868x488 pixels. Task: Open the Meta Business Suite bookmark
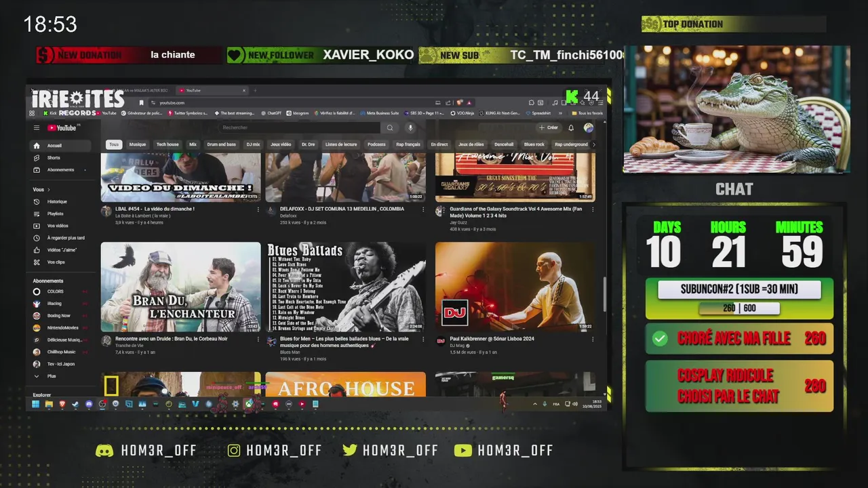tap(380, 113)
